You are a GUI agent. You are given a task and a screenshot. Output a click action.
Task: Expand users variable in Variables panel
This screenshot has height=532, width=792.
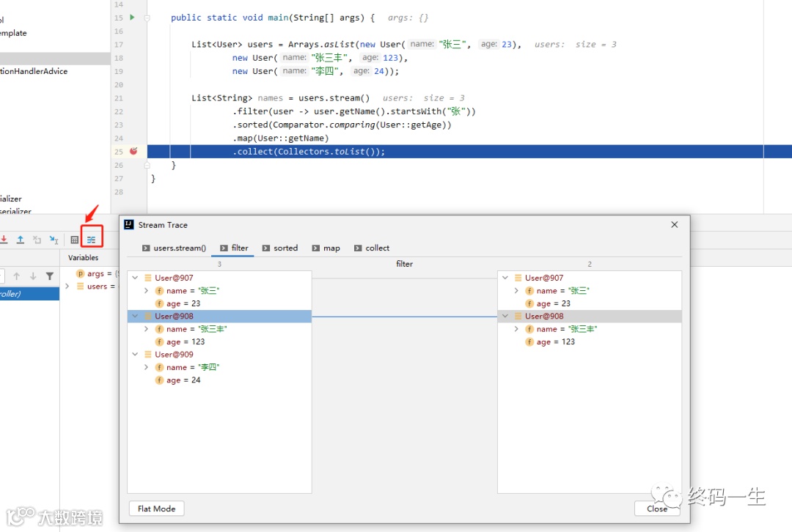click(67, 287)
